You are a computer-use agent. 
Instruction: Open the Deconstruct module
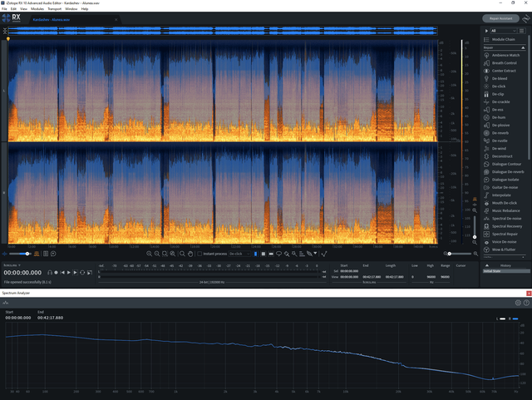(x=498, y=156)
